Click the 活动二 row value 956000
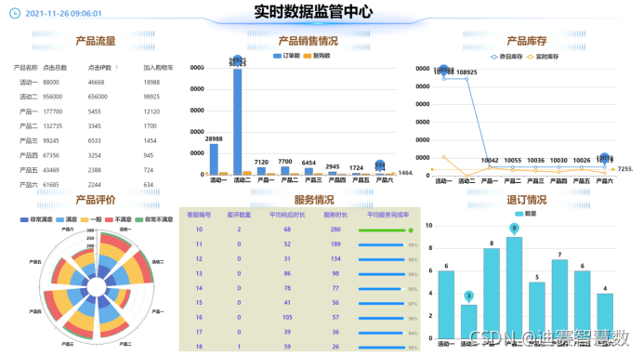Image resolution: width=644 pixels, height=355 pixels. [53, 97]
